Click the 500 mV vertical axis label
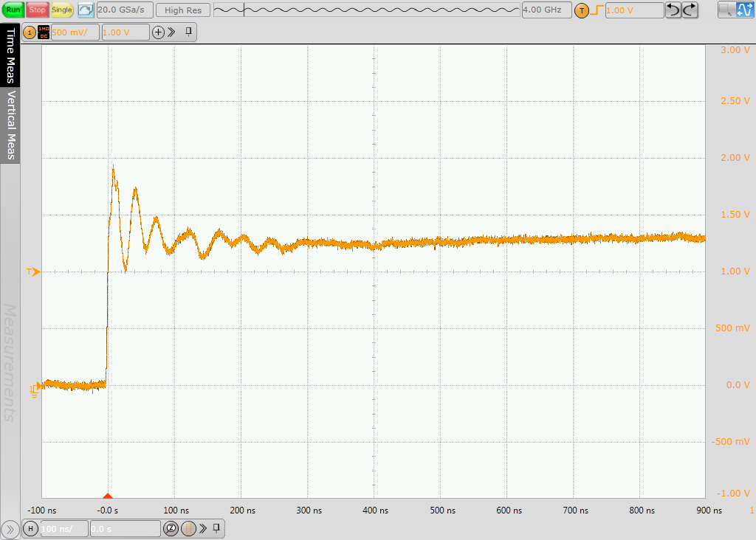The width and height of the screenshot is (756, 540). click(732, 328)
